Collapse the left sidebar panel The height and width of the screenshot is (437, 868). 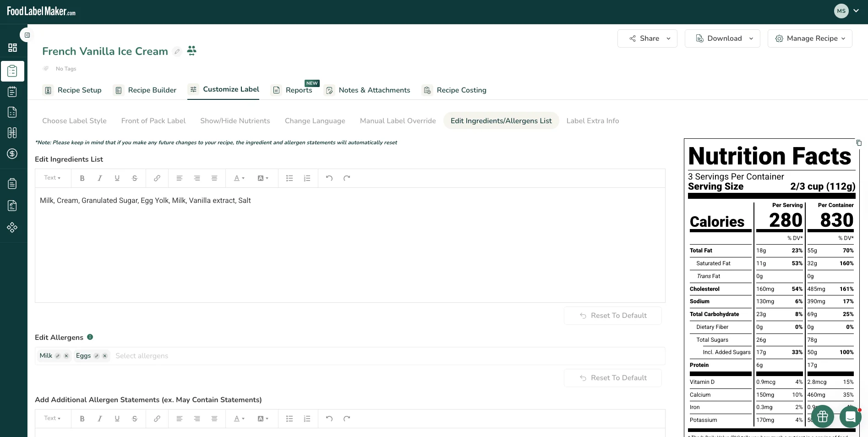click(x=27, y=35)
